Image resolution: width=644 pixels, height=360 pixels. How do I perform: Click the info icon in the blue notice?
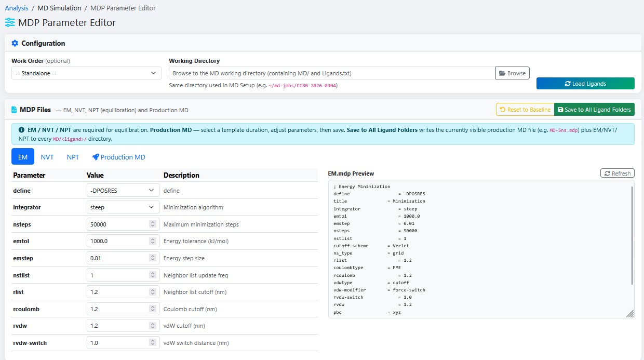point(21,130)
